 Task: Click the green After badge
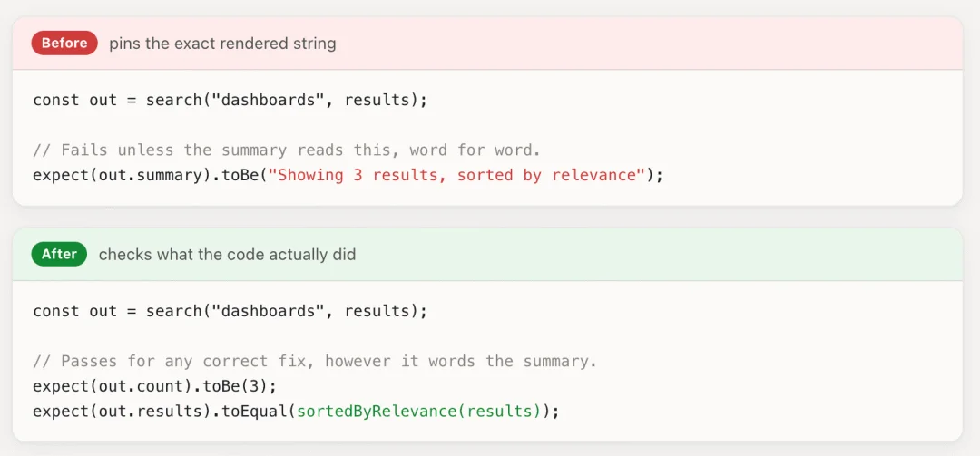click(x=59, y=254)
